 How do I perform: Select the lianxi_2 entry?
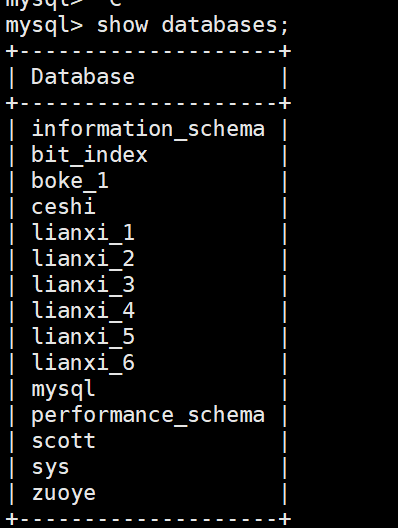(x=83, y=259)
